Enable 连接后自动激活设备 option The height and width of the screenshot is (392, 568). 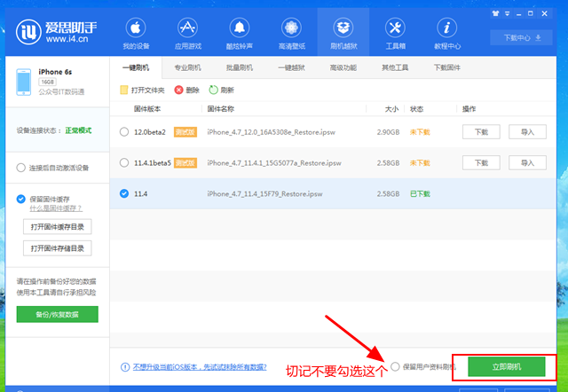[21, 168]
